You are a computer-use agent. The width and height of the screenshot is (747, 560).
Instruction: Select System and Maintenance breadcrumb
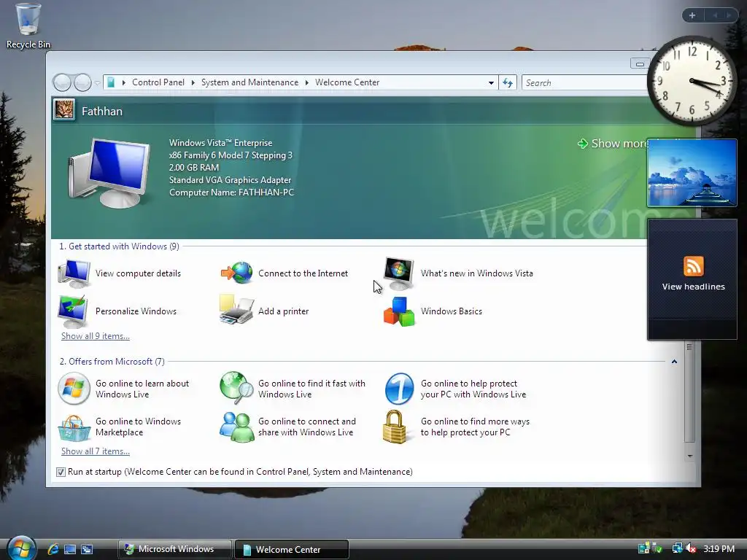(x=249, y=82)
